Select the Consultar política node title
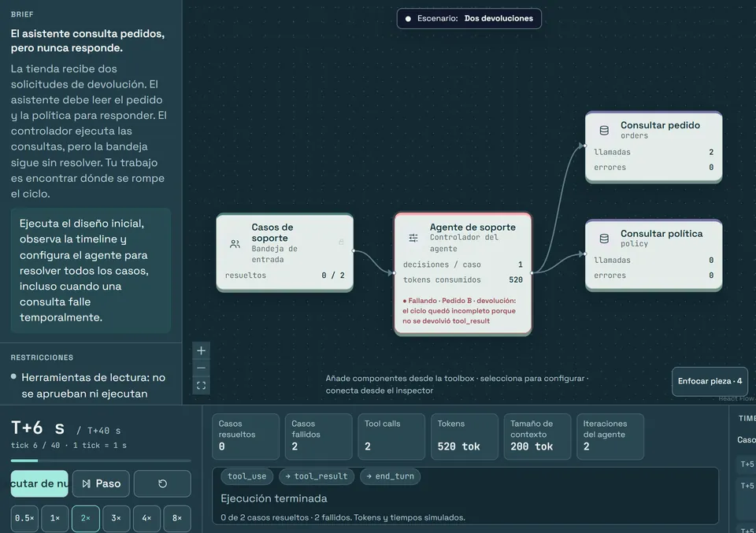The width and height of the screenshot is (756, 533). pyautogui.click(x=661, y=234)
